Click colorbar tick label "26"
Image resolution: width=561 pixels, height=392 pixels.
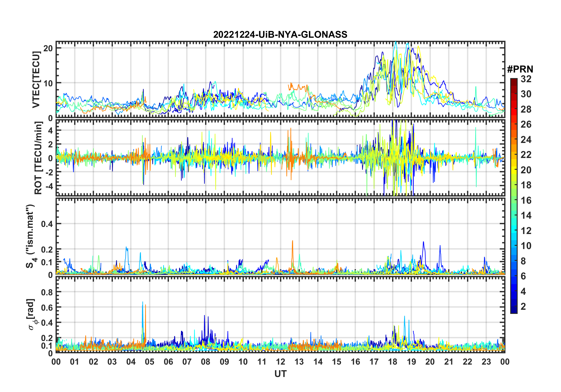[526, 124]
